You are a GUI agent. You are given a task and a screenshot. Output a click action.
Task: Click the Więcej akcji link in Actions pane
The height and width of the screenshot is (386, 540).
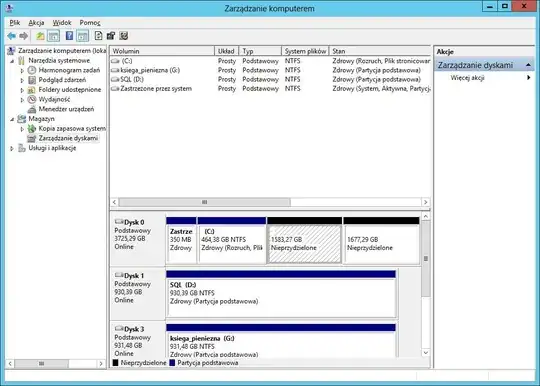[x=467, y=77]
